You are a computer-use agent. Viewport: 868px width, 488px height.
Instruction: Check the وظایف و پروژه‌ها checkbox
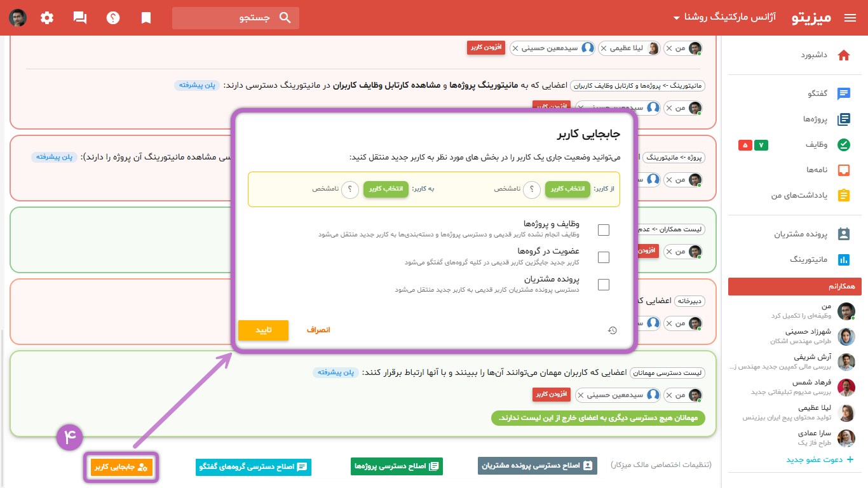pos(604,230)
